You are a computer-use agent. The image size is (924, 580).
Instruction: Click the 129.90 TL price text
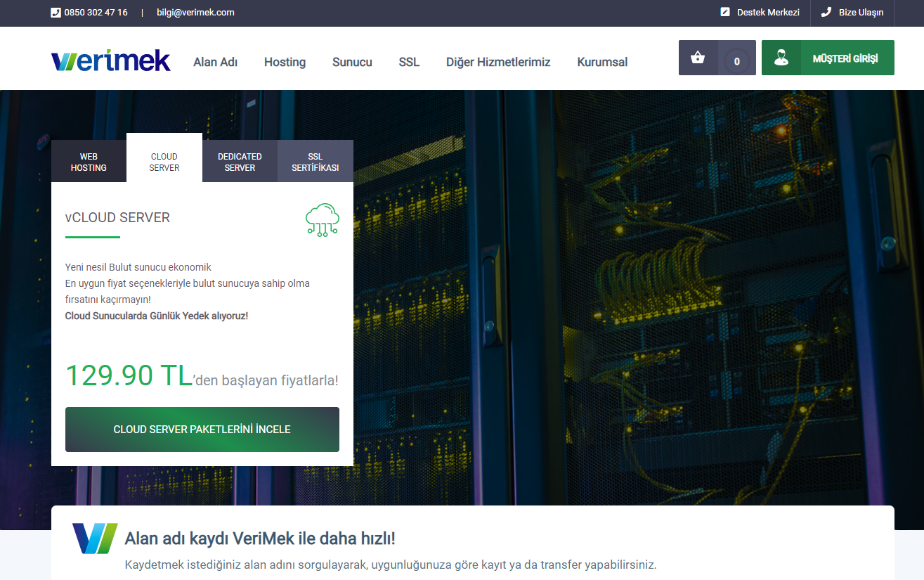pyautogui.click(x=129, y=376)
